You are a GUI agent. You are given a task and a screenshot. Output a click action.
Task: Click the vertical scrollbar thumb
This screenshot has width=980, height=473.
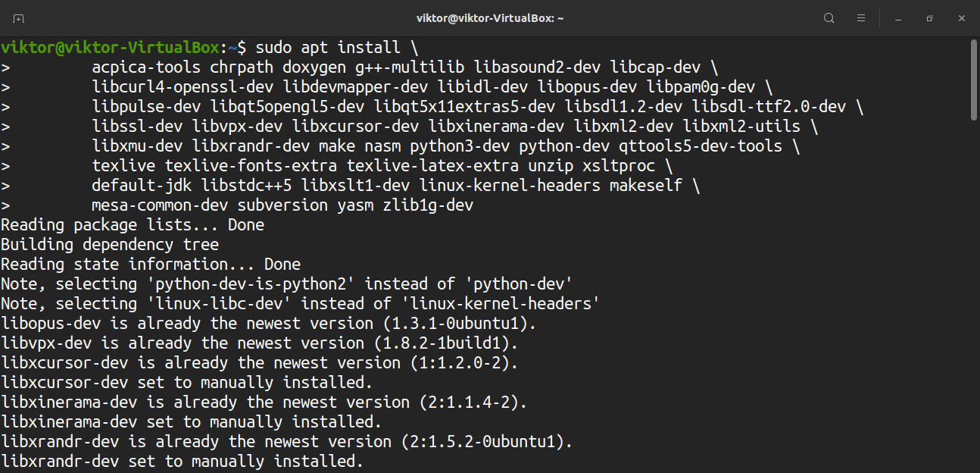click(x=974, y=80)
